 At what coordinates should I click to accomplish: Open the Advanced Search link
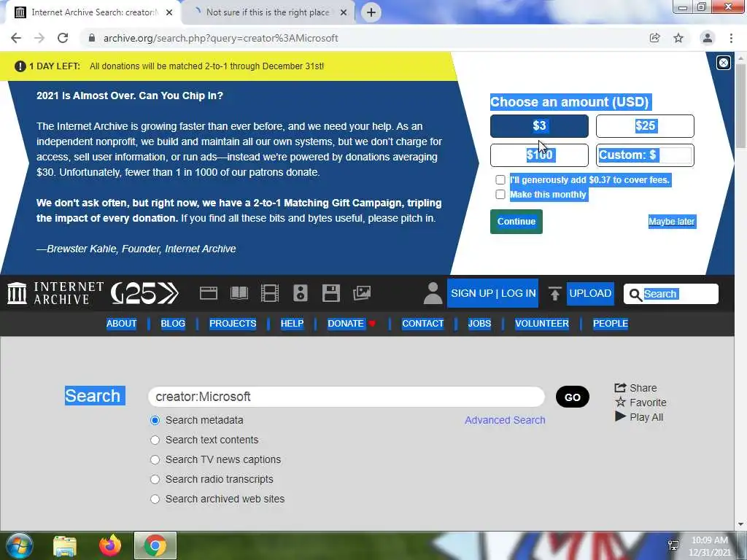[505, 420]
